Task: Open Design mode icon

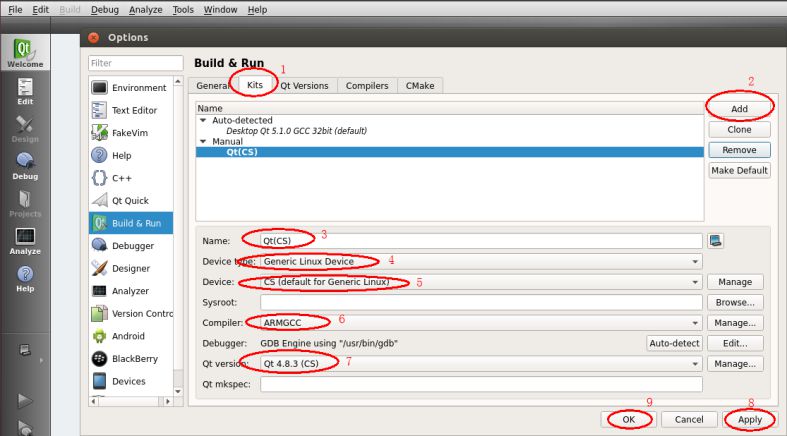Action: click(x=25, y=128)
